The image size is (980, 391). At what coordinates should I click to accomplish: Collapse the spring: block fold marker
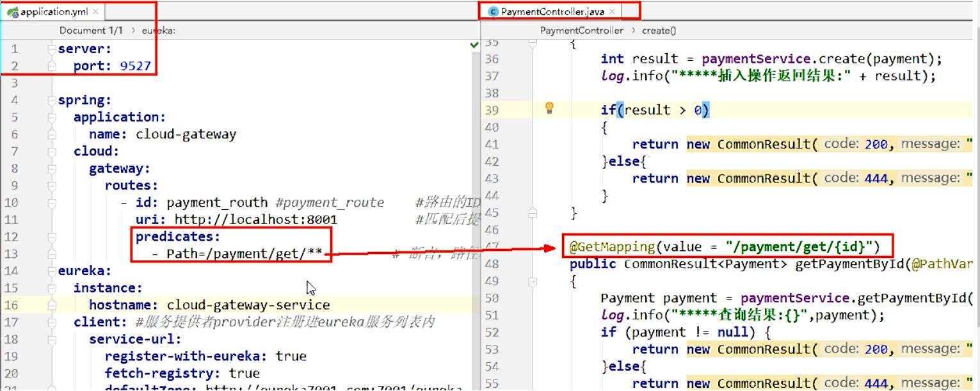pos(51,100)
